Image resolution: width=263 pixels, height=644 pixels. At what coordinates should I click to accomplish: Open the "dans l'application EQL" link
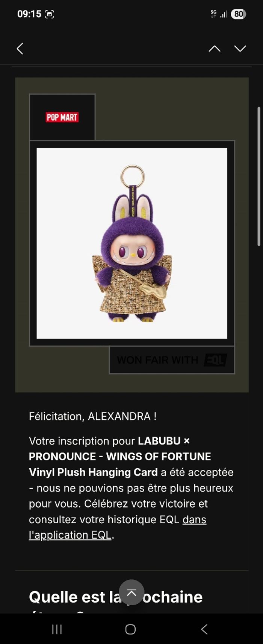click(x=118, y=527)
